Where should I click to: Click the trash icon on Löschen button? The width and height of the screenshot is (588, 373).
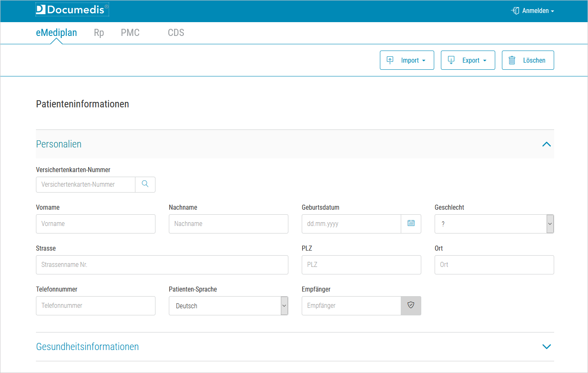512,60
